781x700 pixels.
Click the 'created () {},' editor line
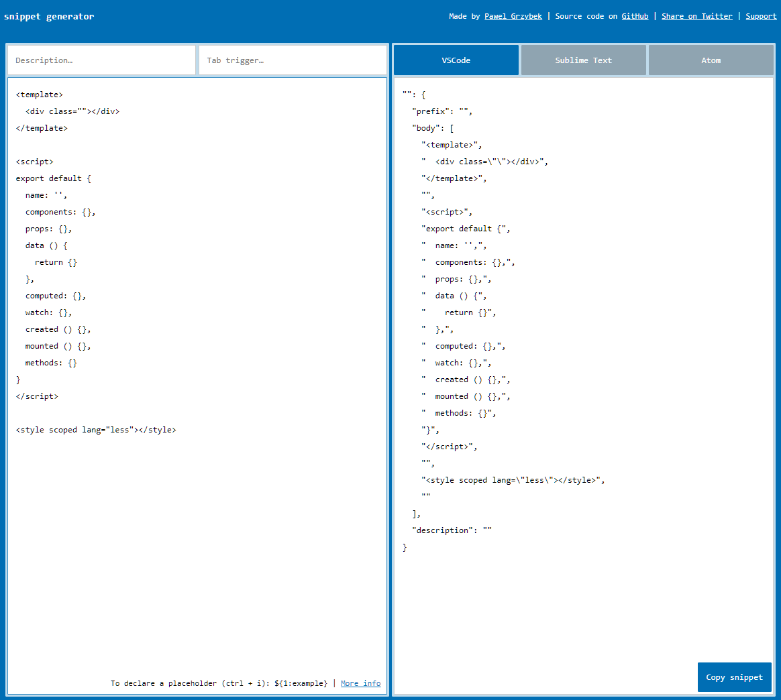(58, 329)
